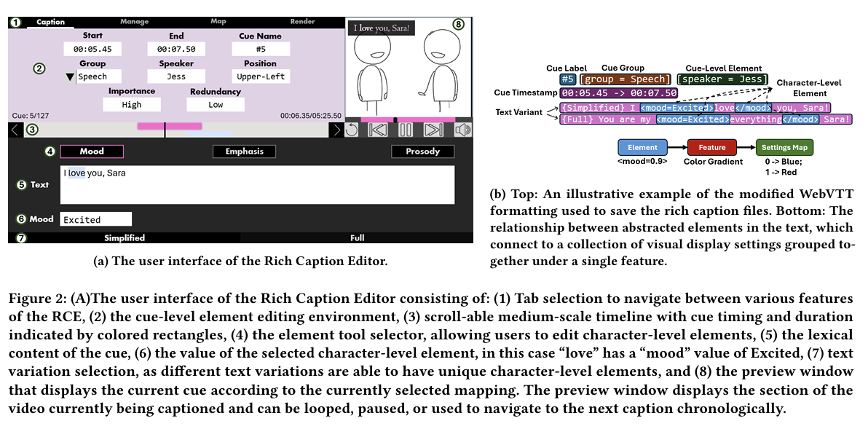
Task: Click the End time field 00:07.50
Action: tap(176, 49)
